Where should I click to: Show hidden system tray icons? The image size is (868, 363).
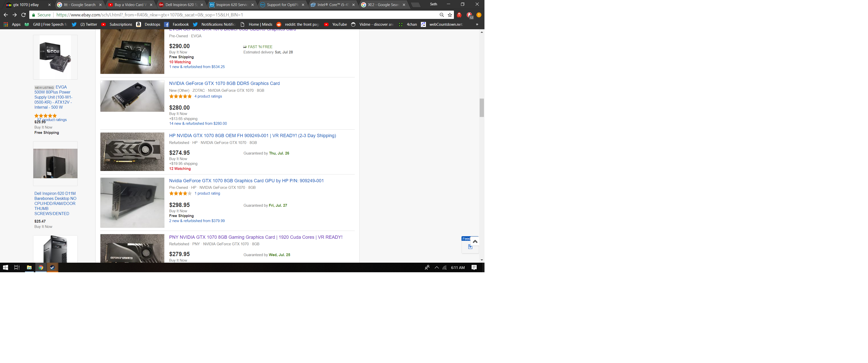coord(437,267)
